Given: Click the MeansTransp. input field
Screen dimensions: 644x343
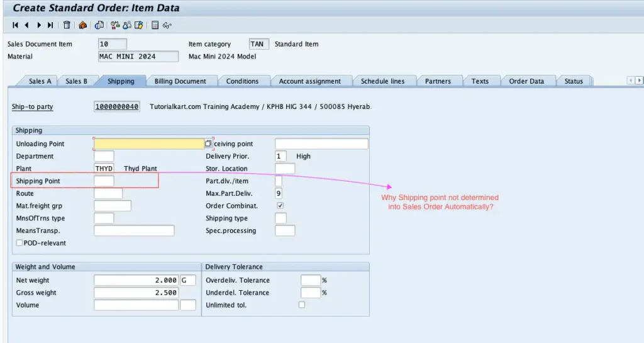Looking at the screenshot, I should [x=134, y=230].
